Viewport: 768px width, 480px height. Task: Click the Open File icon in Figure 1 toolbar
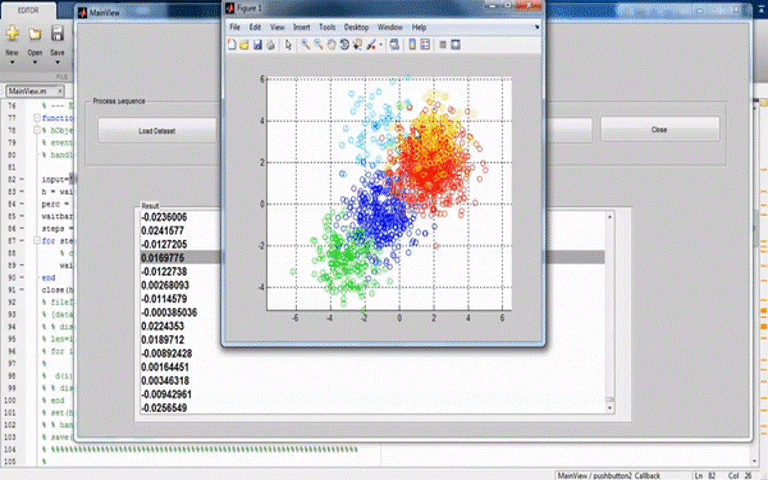tap(244, 45)
